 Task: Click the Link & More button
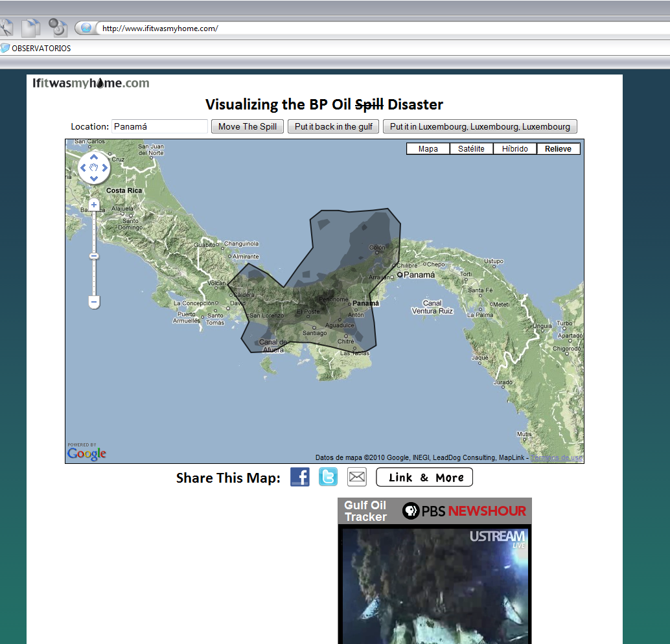tap(424, 477)
